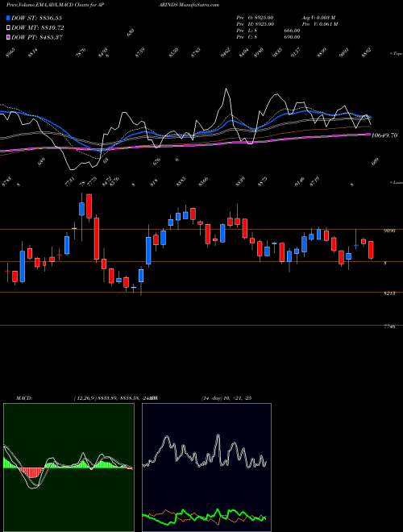Open the dark blue ADX indicator panel

206,468
